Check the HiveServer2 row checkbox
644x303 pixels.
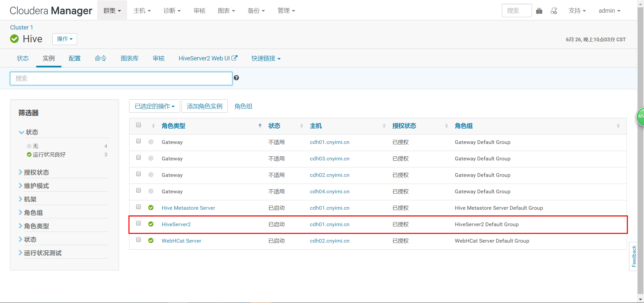pos(138,223)
